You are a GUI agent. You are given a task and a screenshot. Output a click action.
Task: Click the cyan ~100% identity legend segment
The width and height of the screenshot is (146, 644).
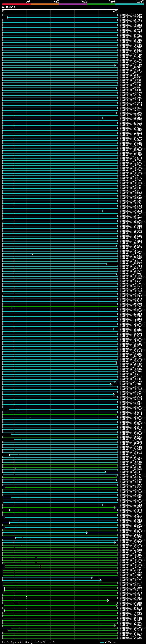point(130,4)
